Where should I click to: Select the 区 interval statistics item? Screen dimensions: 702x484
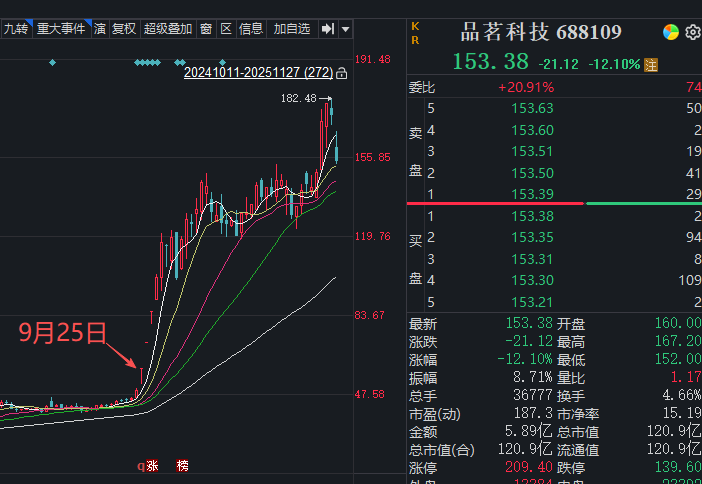226,29
